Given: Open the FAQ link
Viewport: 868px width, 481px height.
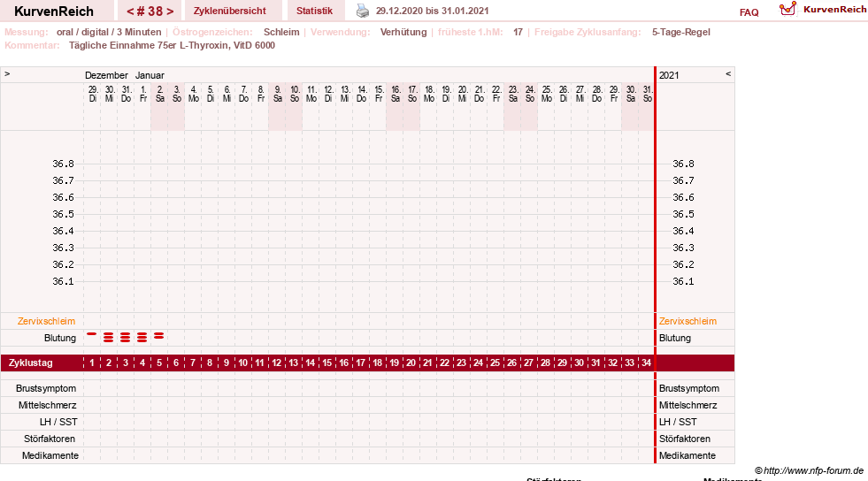Looking at the screenshot, I should pos(749,12).
